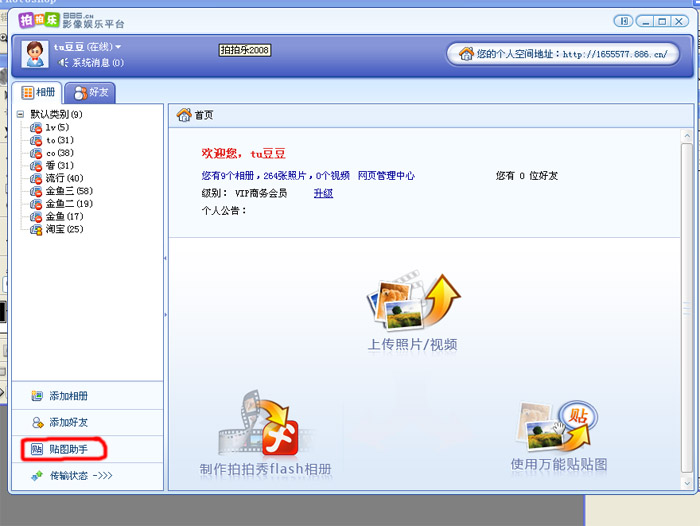Select the 流行 (40) album
The width and height of the screenshot is (700, 526).
click(64, 178)
